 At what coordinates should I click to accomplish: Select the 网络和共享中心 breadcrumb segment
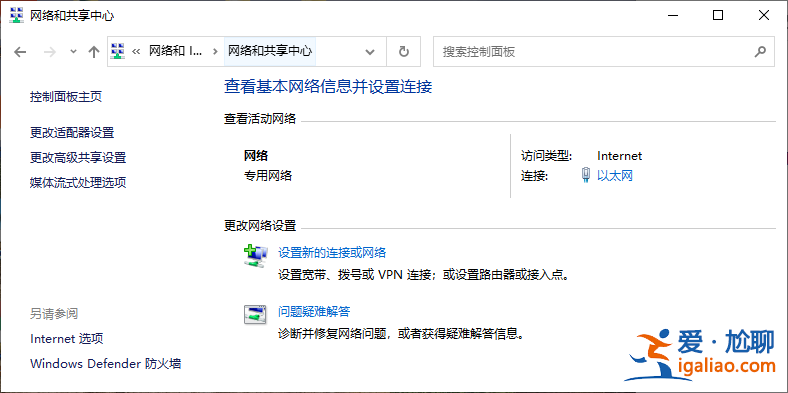[270, 51]
